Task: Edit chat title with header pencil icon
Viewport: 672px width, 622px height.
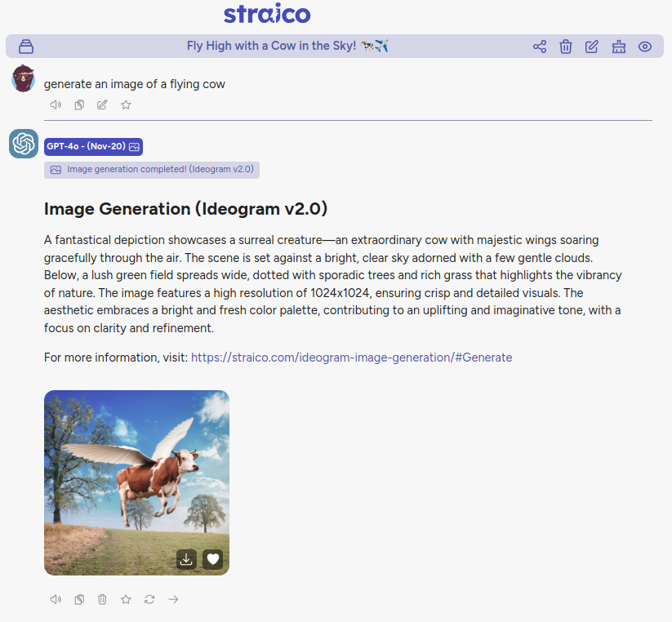Action: click(x=592, y=47)
